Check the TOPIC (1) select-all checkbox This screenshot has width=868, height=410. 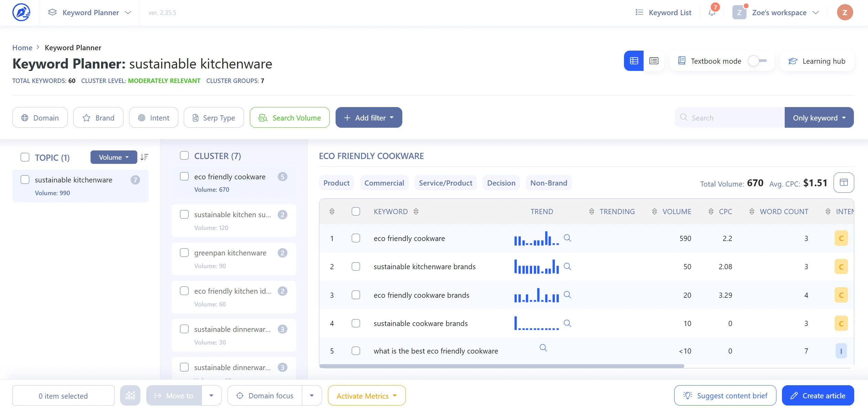pos(25,157)
